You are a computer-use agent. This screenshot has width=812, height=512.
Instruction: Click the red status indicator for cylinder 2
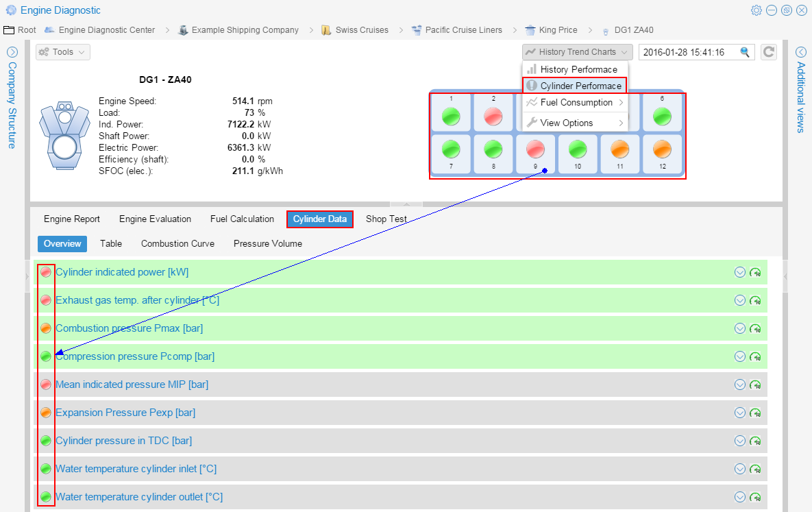point(493,117)
